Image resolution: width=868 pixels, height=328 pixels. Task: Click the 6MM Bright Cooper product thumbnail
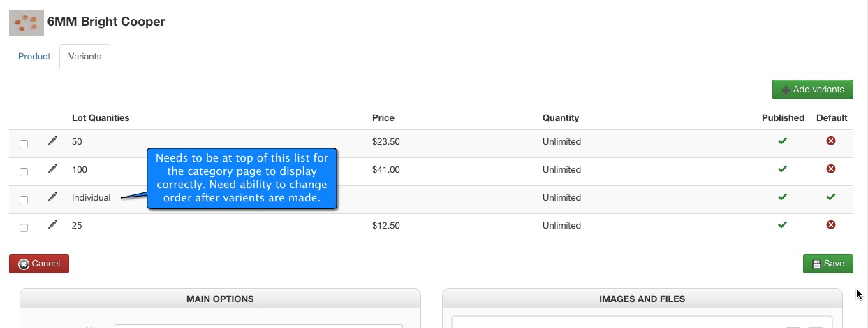click(27, 22)
